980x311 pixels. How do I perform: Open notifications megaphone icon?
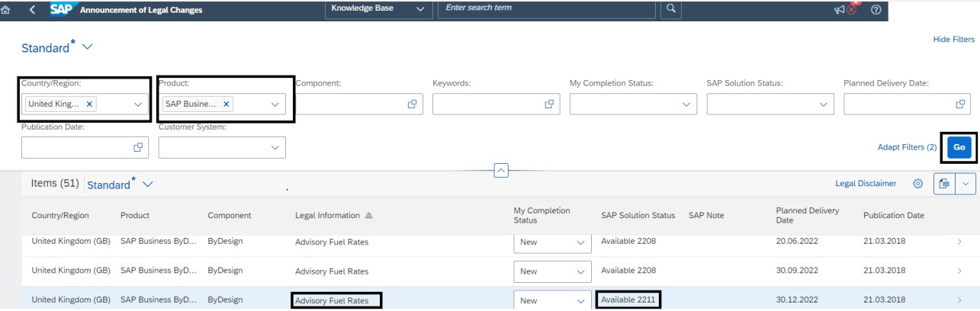coord(840,9)
